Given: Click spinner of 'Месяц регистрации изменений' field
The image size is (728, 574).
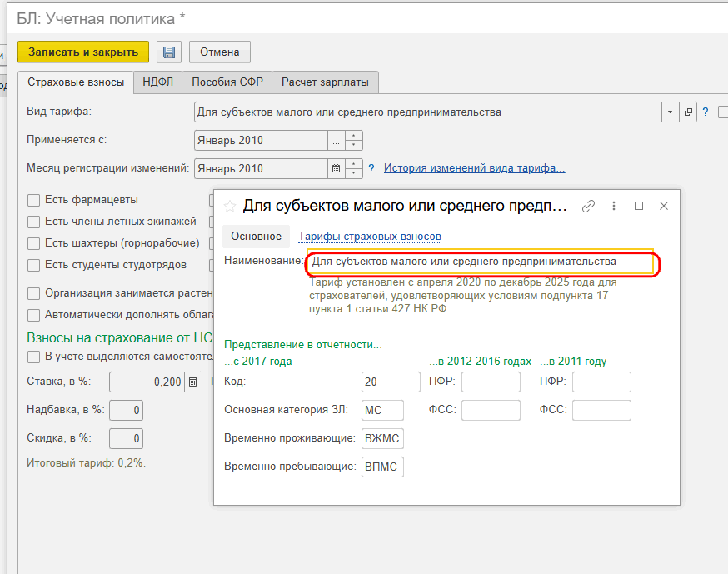Looking at the screenshot, I should tap(354, 168).
